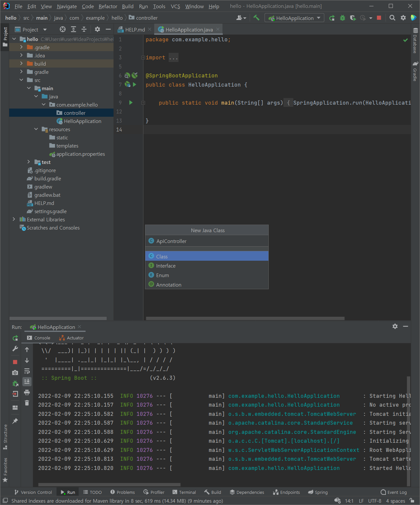Image resolution: width=420 pixels, height=505 pixels.
Task: Click the Debug bug icon in toolbar
Action: (x=343, y=18)
